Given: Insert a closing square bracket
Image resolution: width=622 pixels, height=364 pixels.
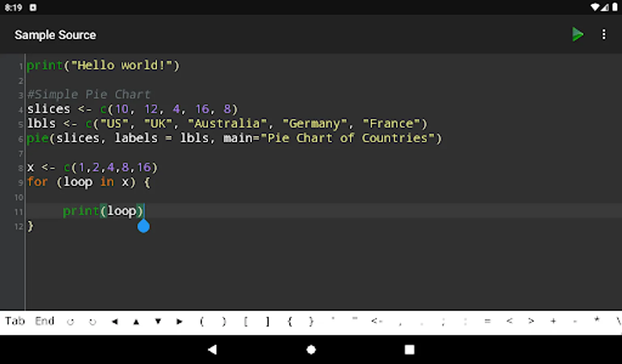Looking at the screenshot, I should 268,322.
